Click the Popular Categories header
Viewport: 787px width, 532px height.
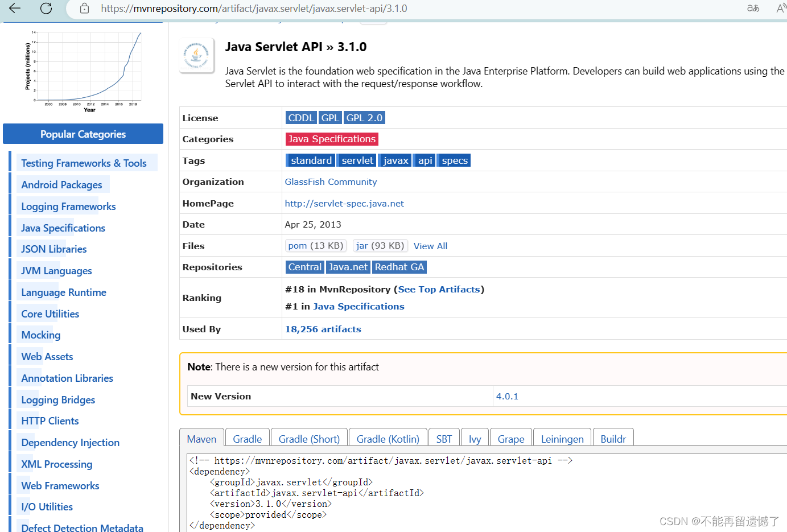pyautogui.click(x=83, y=134)
